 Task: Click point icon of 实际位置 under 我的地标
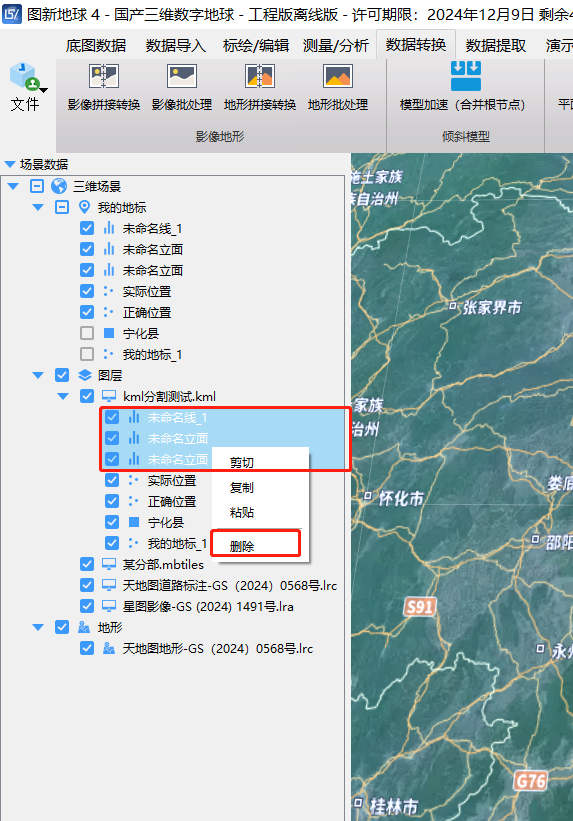108,291
